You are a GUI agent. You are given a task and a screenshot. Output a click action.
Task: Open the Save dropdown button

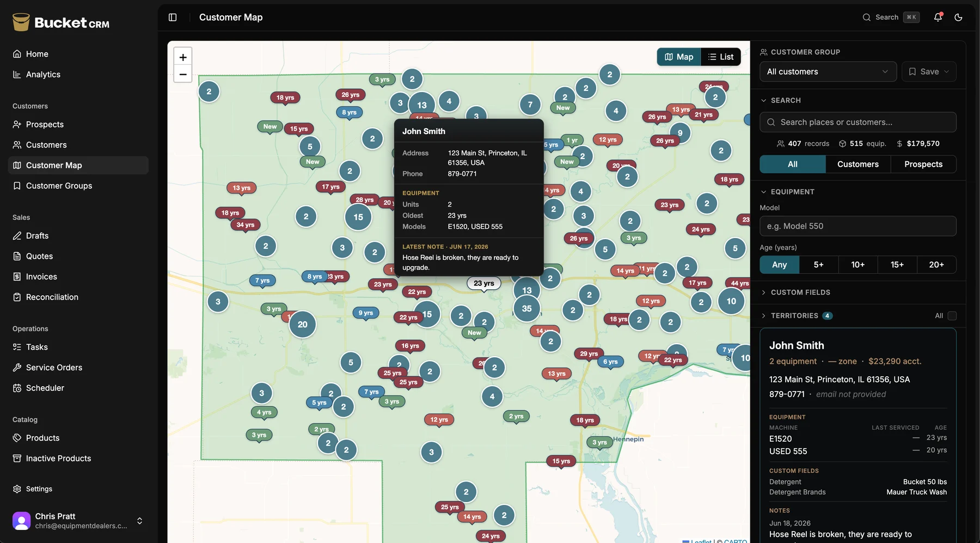point(929,71)
